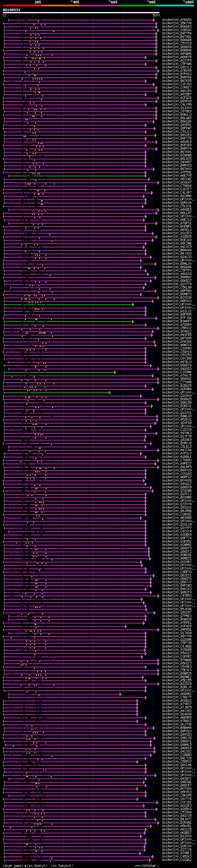Select label UniRef100_Q0UG47
The height and width of the screenshot is (868, 197).
(177, 183)
